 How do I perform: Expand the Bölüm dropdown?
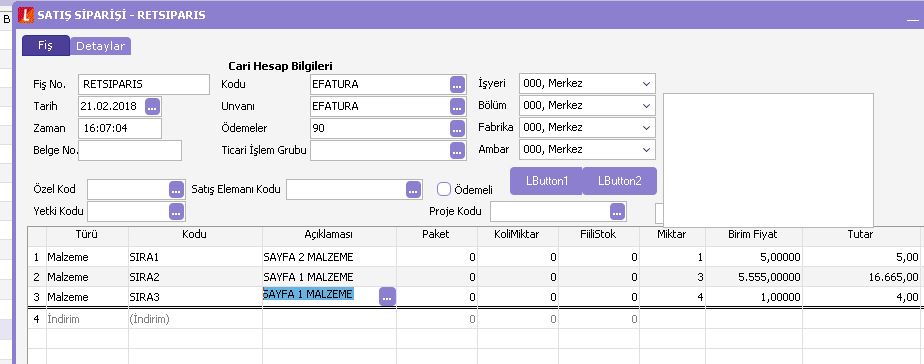click(x=646, y=105)
